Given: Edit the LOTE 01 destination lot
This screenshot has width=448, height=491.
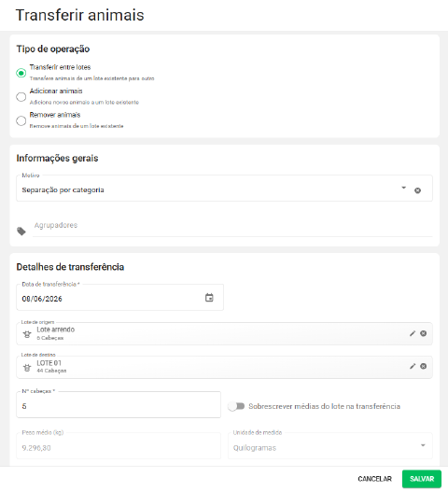Looking at the screenshot, I should click(413, 366).
